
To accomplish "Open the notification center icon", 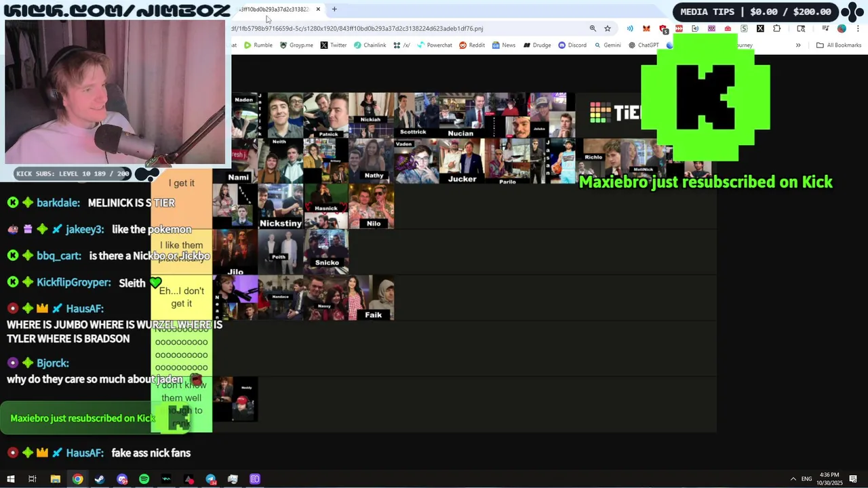I will pyautogui.click(x=854, y=479).
